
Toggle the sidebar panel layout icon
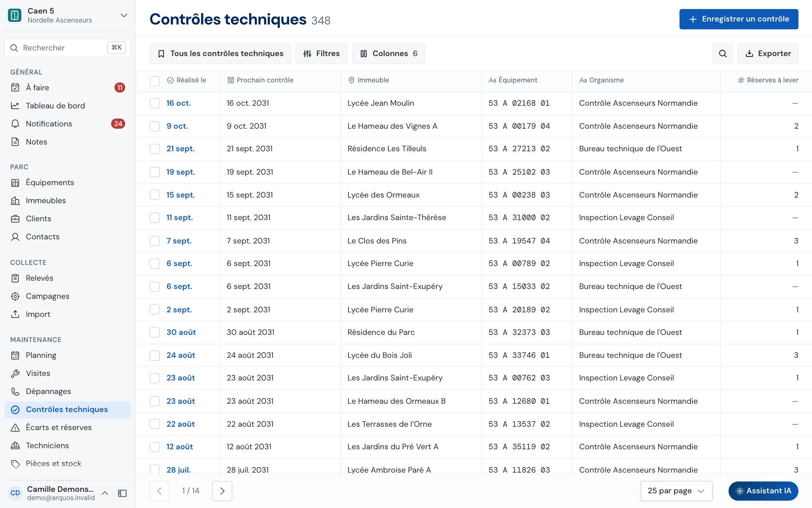click(x=122, y=493)
